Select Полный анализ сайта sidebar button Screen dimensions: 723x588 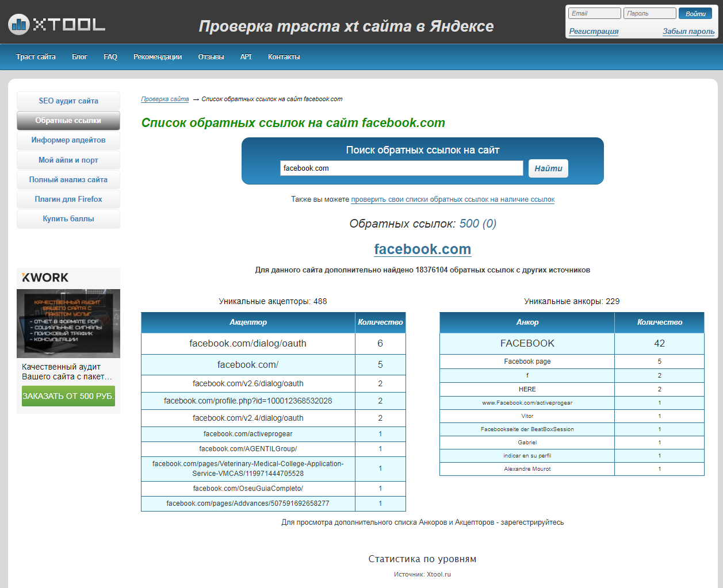68,179
